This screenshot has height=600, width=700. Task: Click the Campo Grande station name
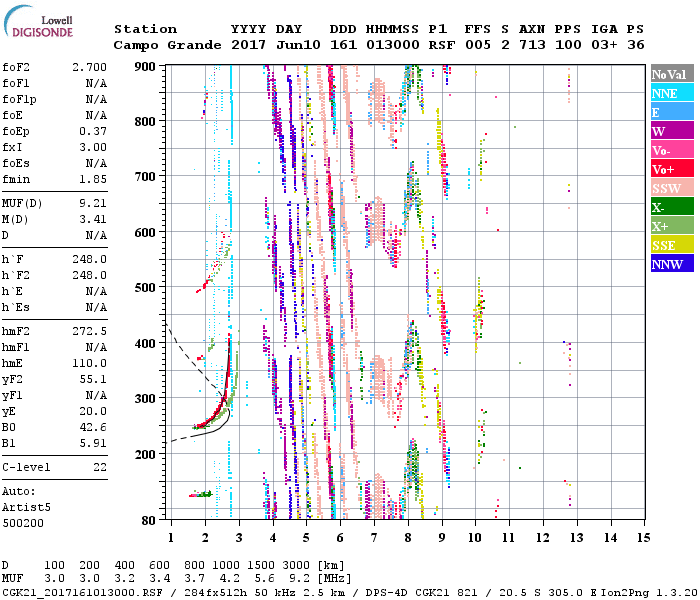click(167, 45)
